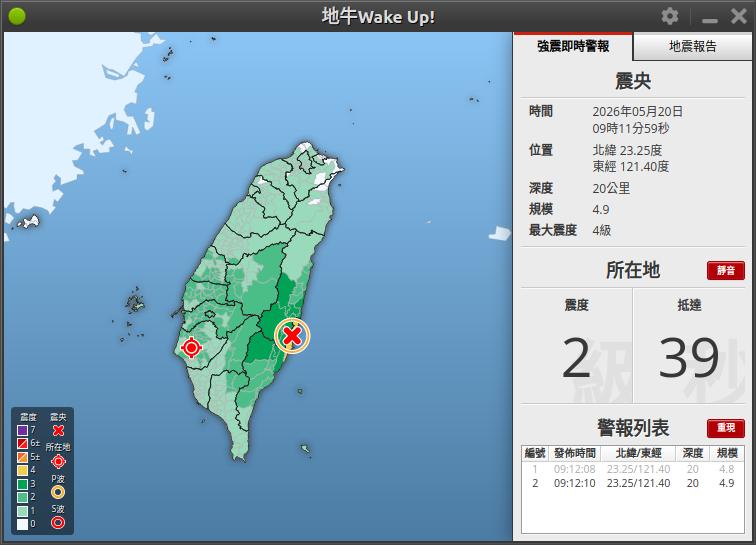756x545 pixels.
Task: Click the white intensity 0 legend swatch
Action: (x=22, y=524)
